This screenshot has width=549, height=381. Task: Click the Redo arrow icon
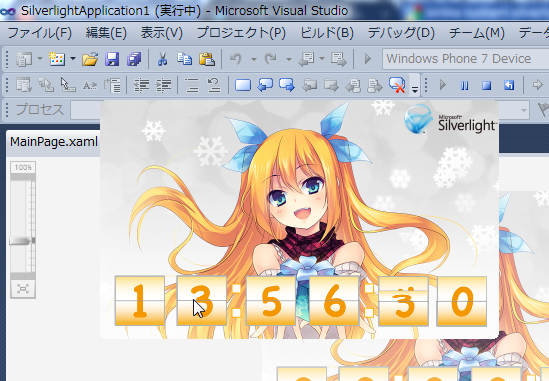[271, 59]
